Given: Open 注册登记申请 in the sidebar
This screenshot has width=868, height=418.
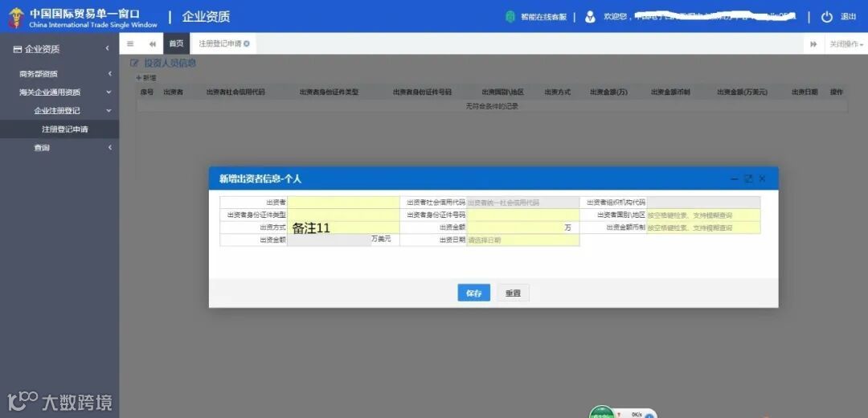Looking at the screenshot, I should (65, 129).
